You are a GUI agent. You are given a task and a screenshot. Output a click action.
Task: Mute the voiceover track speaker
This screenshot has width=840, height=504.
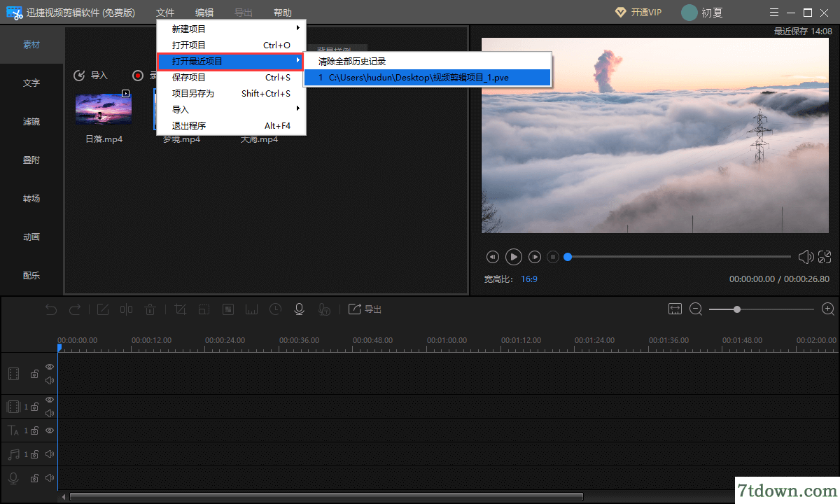tap(50, 478)
